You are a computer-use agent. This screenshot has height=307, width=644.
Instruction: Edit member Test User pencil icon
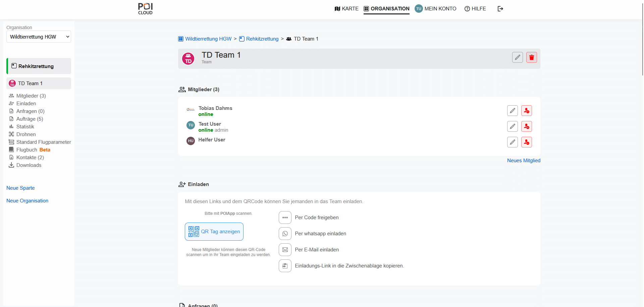point(513,126)
